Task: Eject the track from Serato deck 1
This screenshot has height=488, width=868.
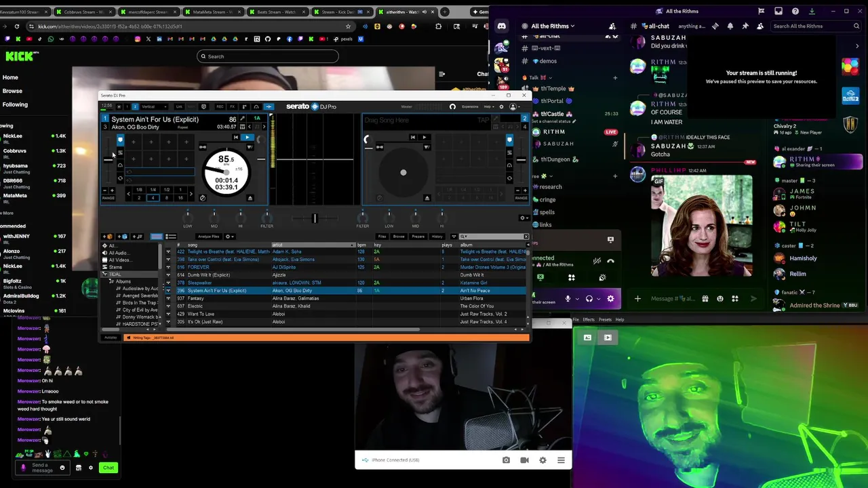Action: pyautogui.click(x=250, y=198)
